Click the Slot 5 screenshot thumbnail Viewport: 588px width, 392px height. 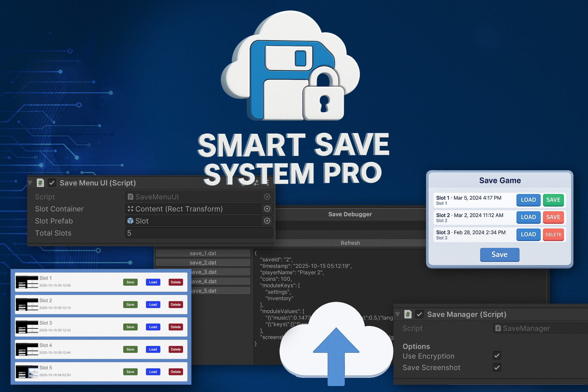point(27,371)
